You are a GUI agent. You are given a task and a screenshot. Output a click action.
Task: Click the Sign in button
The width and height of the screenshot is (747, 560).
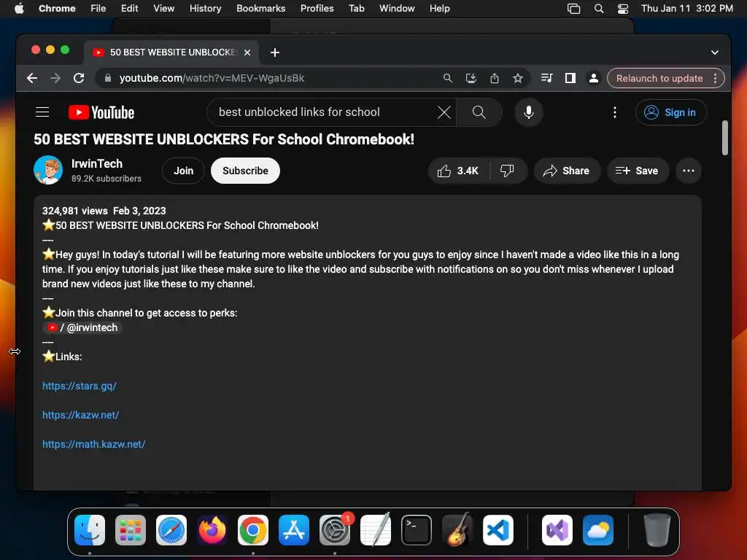click(671, 112)
